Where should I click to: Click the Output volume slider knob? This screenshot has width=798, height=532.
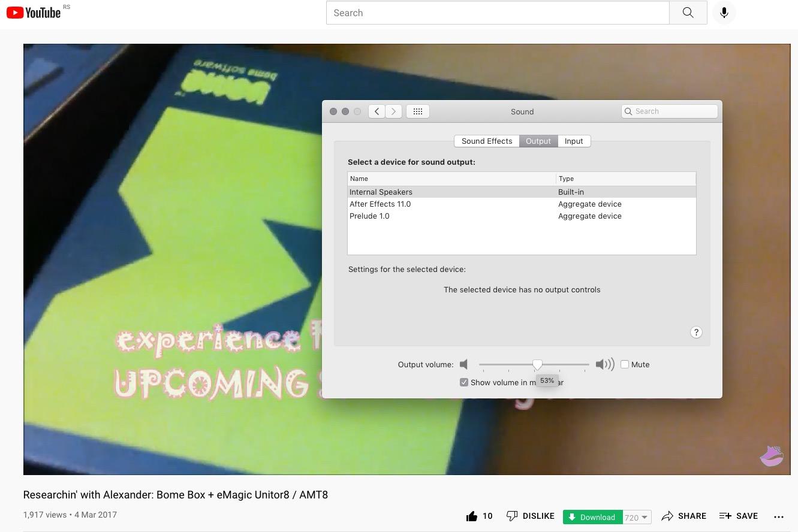[537, 364]
